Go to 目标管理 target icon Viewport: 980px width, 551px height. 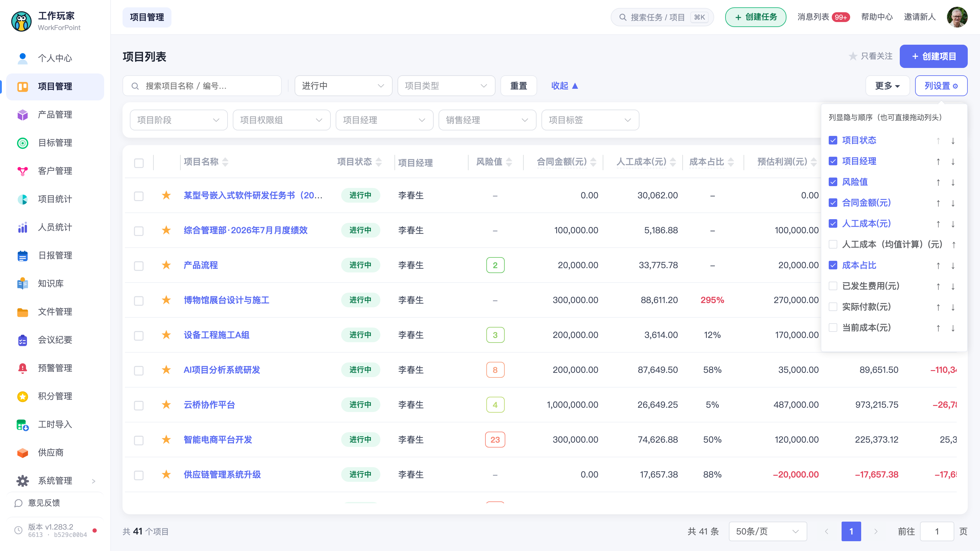coord(22,143)
